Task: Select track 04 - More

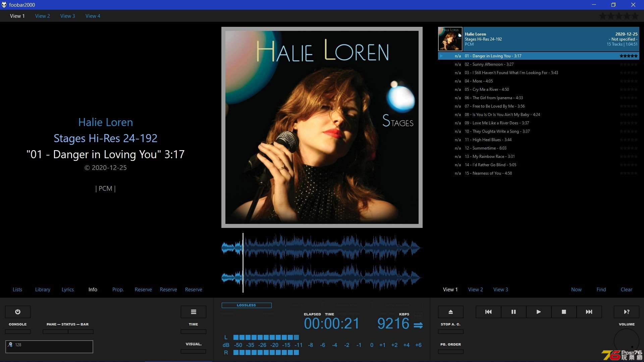Action: coord(539,81)
